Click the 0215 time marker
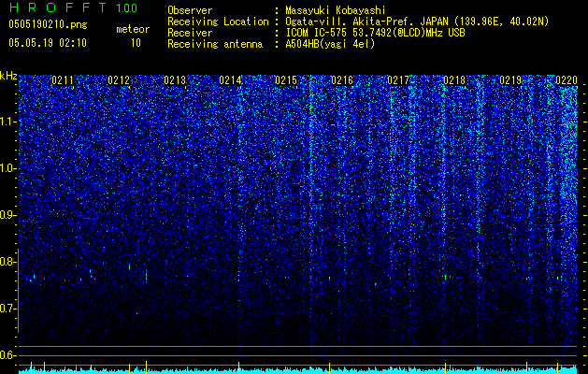The height and width of the screenshot is (374, 588). point(286,80)
